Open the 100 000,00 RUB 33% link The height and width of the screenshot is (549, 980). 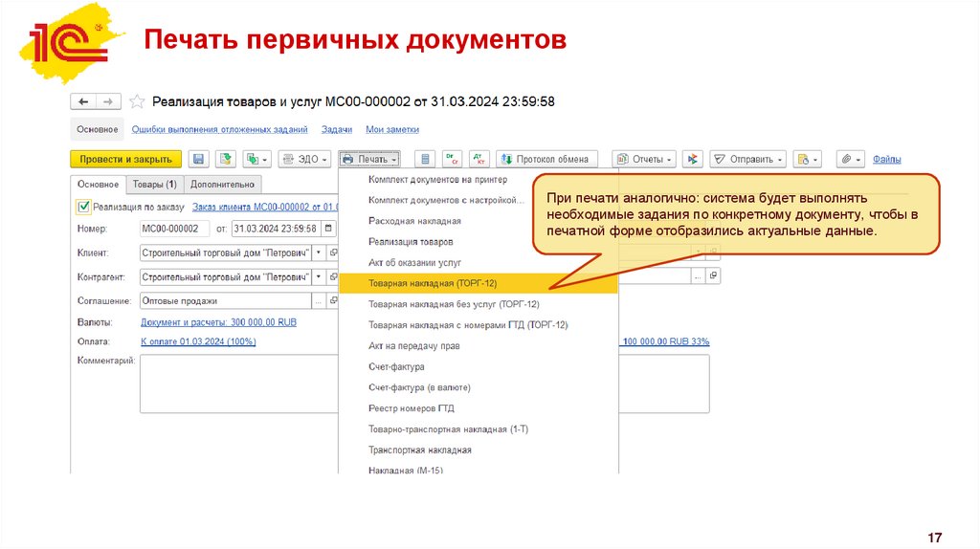pos(666,341)
